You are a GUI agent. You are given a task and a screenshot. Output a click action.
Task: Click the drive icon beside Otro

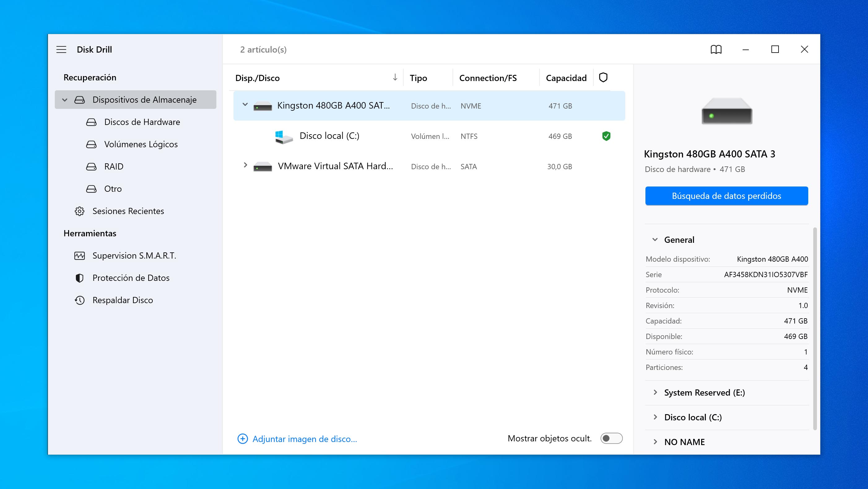[91, 189]
